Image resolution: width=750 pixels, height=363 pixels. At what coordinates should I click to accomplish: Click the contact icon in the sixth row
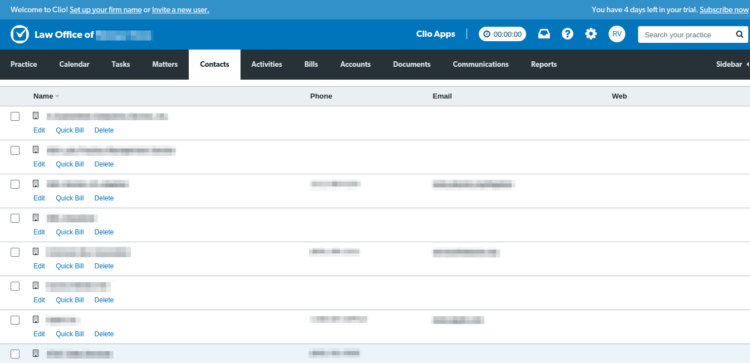point(36,286)
